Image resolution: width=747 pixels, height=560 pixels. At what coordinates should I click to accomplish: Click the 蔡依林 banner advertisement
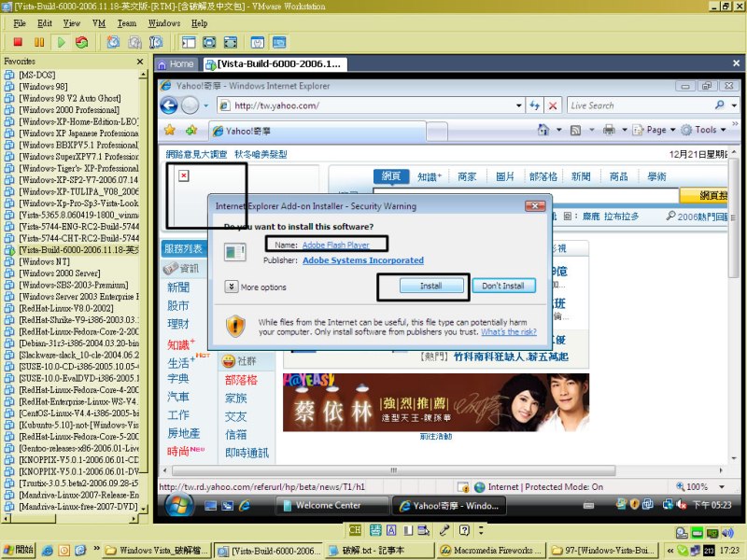pyautogui.click(x=436, y=403)
